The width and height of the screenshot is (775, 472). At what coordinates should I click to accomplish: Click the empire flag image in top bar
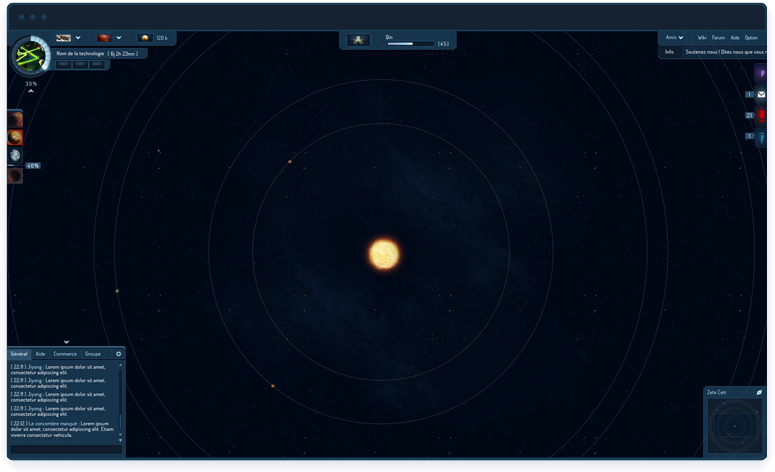pyautogui.click(x=63, y=38)
